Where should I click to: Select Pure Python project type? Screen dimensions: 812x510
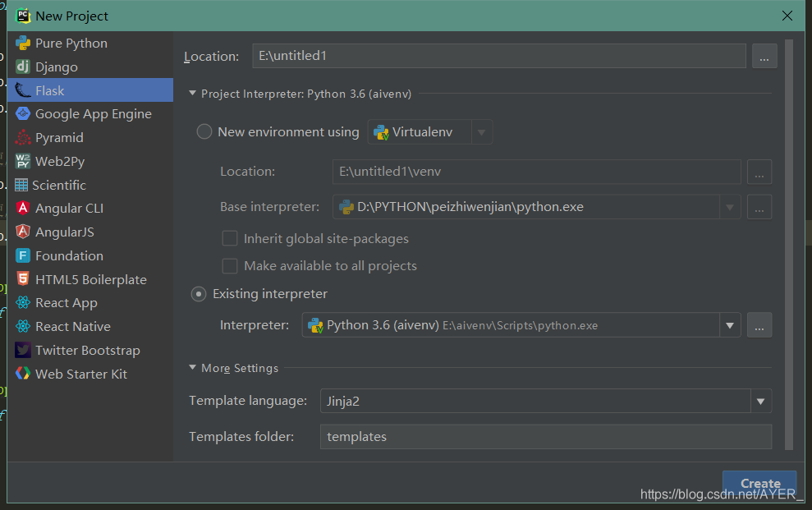(x=90, y=43)
